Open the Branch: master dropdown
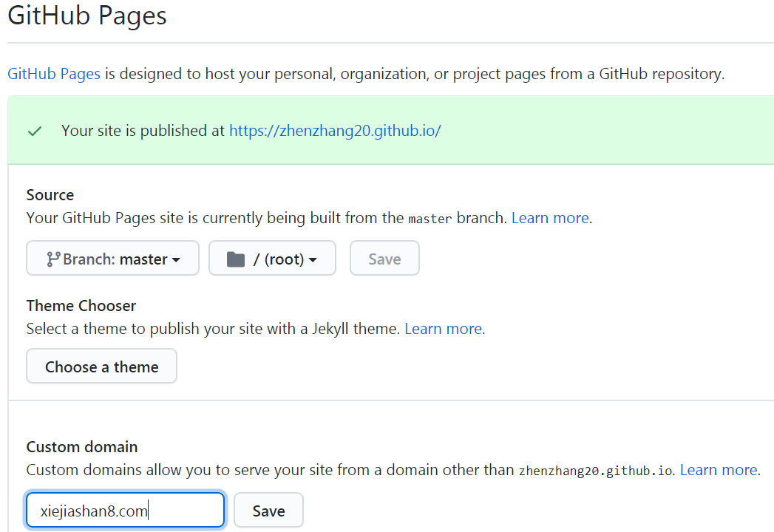 click(x=112, y=258)
